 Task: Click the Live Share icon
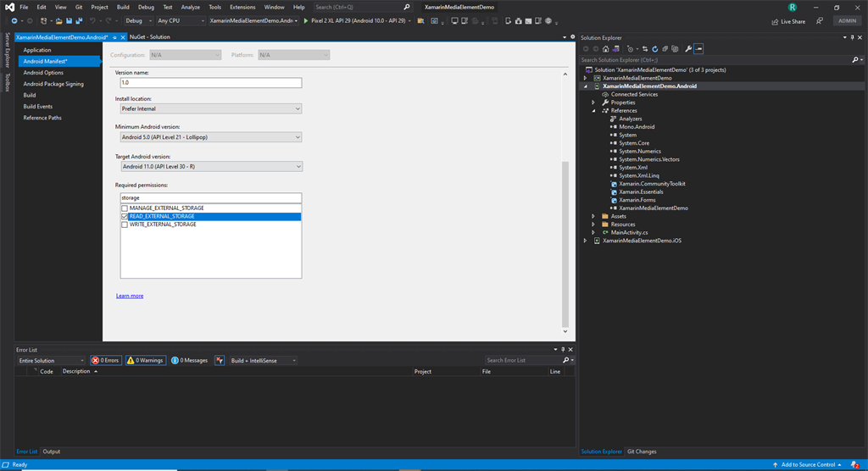[775, 21]
